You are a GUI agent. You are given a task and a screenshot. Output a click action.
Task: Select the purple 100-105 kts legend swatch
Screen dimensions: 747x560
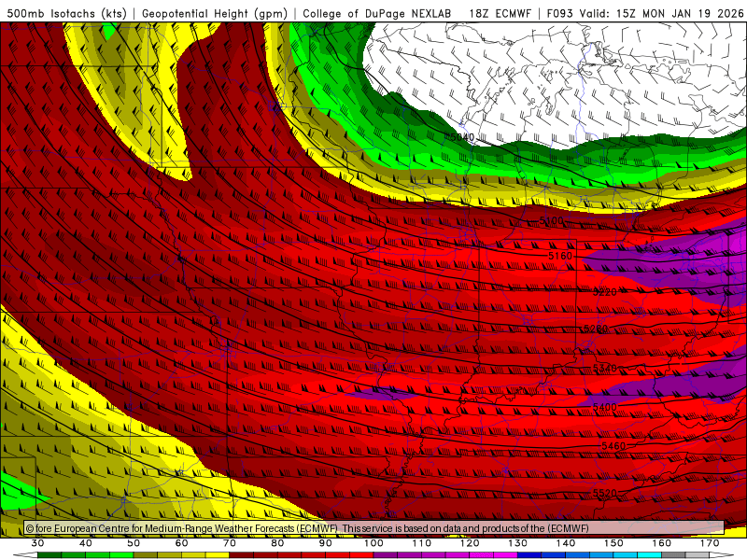coord(386,555)
